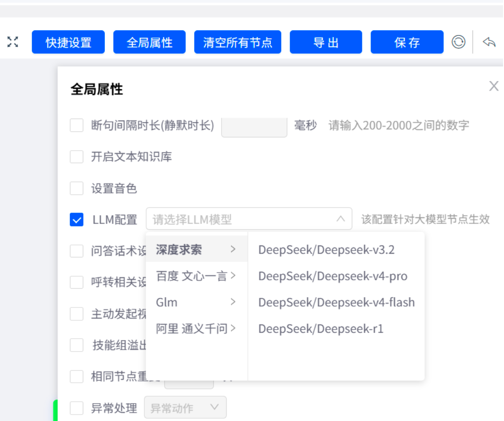This screenshot has height=421, width=504.
Task: Collapse the 请选择LLM模型 dropdown
Action: [x=249, y=219]
